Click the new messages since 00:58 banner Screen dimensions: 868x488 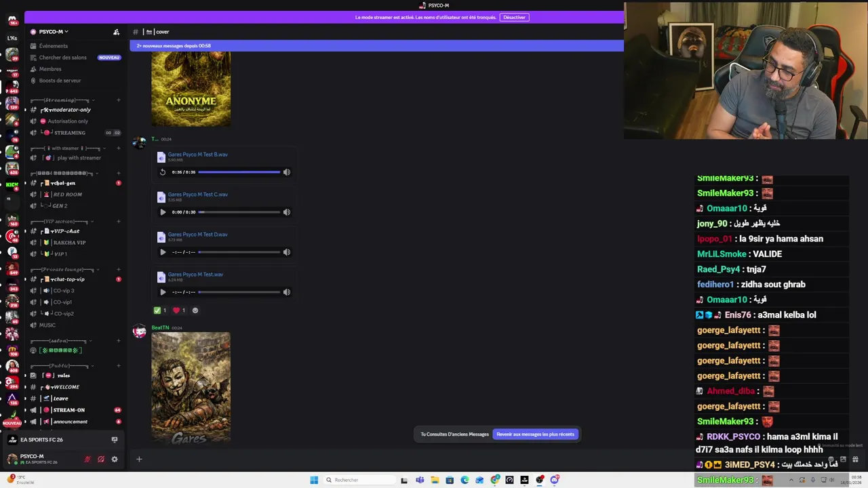point(376,46)
